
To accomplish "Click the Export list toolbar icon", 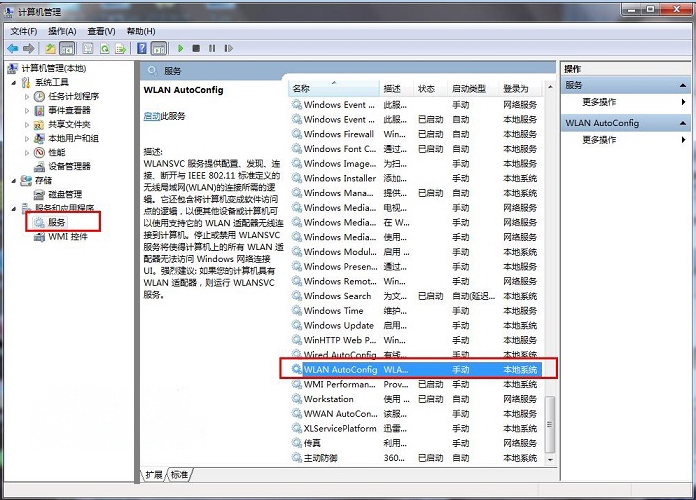I will click(120, 48).
